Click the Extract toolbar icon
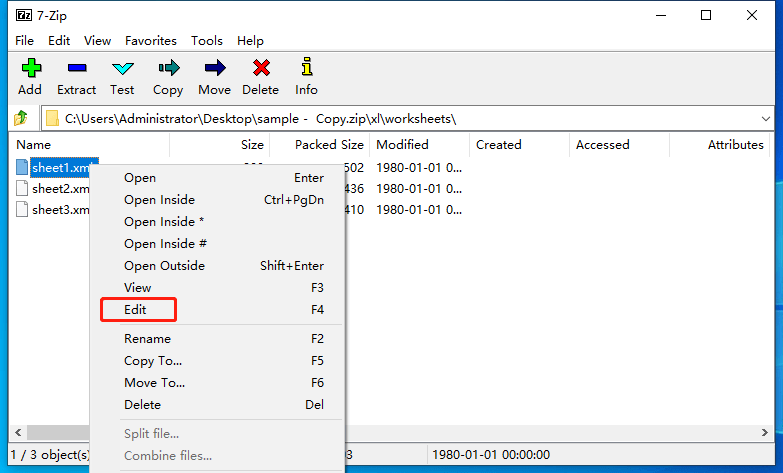 [77, 68]
